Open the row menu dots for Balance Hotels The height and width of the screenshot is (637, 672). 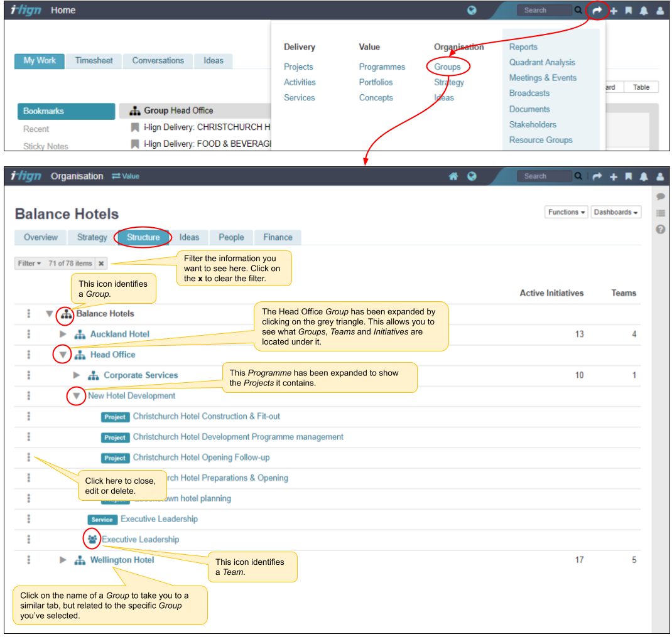29,314
